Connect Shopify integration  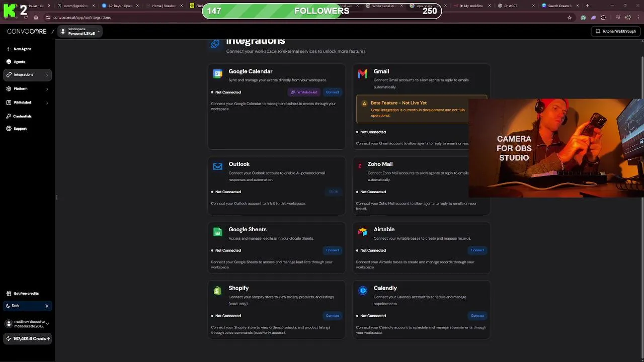[332, 316]
